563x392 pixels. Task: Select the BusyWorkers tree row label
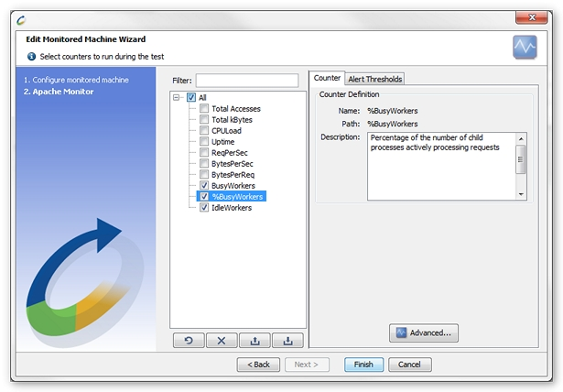[233, 186]
